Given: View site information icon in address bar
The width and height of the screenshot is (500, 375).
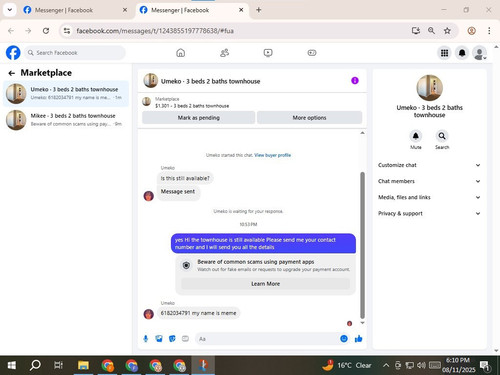Looking at the screenshot, I should (x=67, y=31).
